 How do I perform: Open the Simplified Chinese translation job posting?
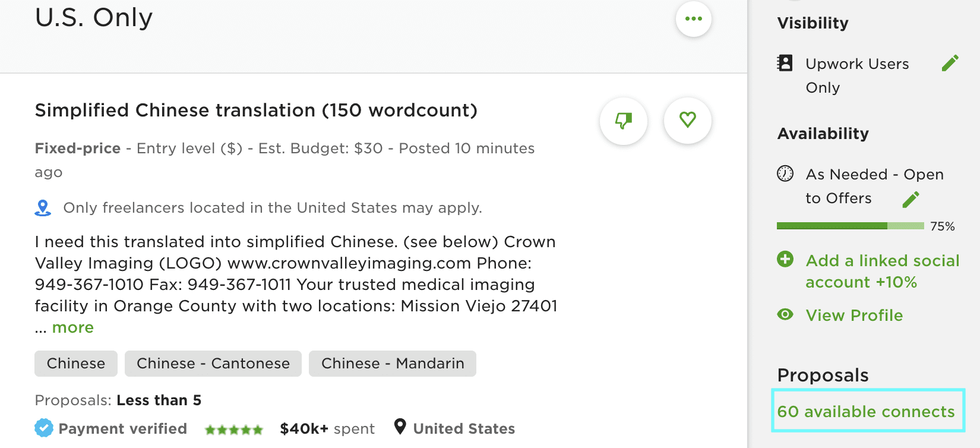[x=255, y=110]
